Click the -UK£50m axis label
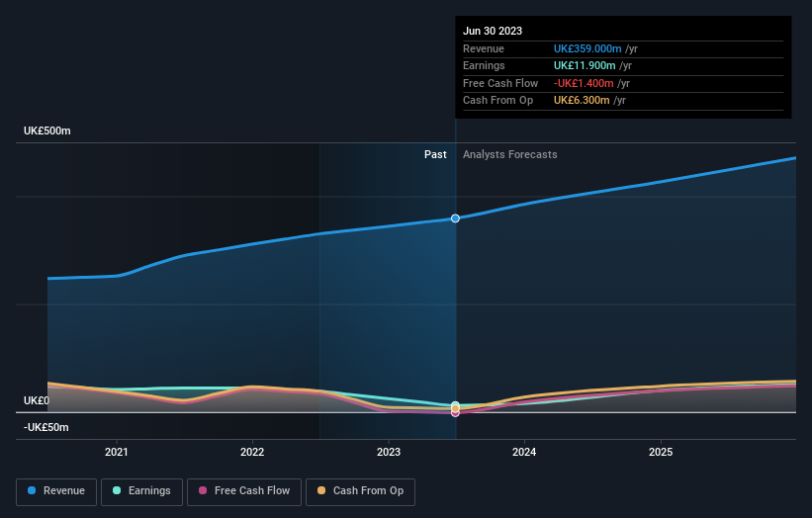 [x=45, y=427]
